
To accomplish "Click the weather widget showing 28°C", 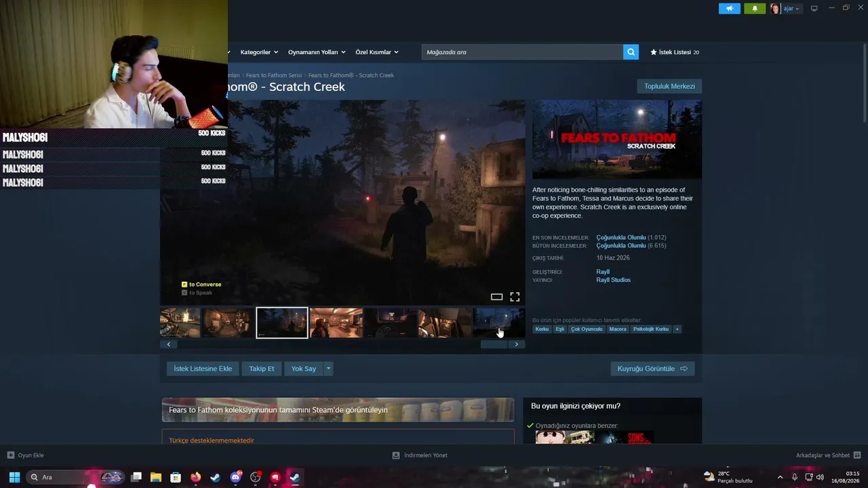I will pyautogui.click(x=728, y=477).
